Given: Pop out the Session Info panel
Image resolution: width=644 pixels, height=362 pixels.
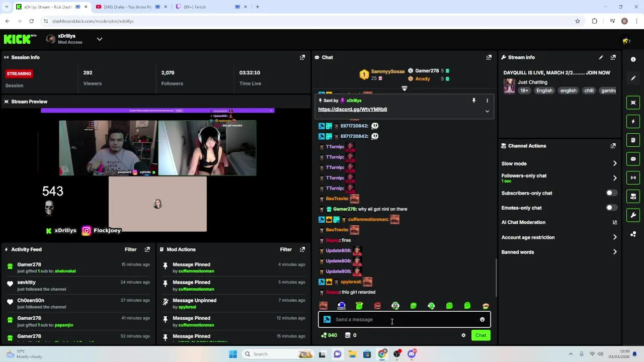Looking at the screenshot, I should point(302,57).
